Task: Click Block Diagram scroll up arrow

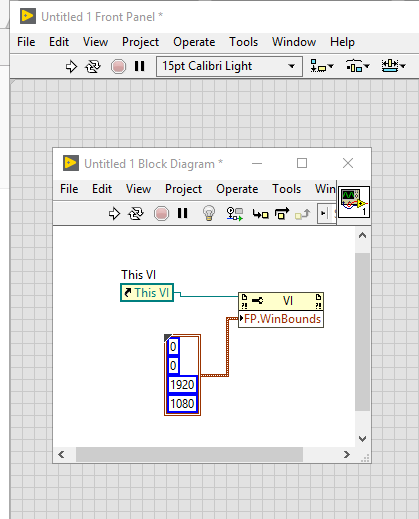Action: [362, 235]
